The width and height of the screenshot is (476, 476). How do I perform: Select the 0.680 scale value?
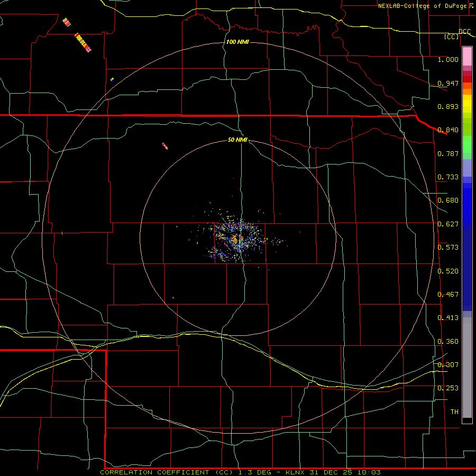pyautogui.click(x=448, y=200)
